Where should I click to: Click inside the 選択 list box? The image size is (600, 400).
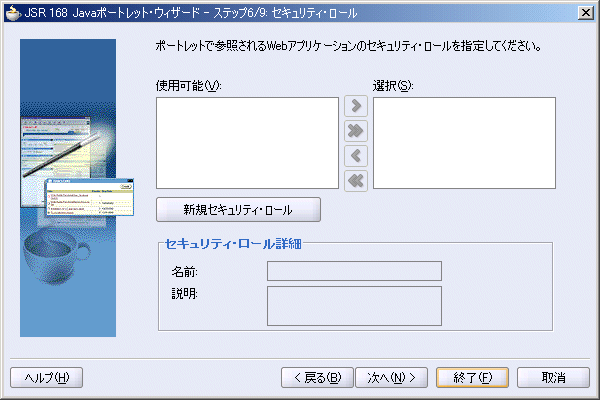pyautogui.click(x=464, y=143)
